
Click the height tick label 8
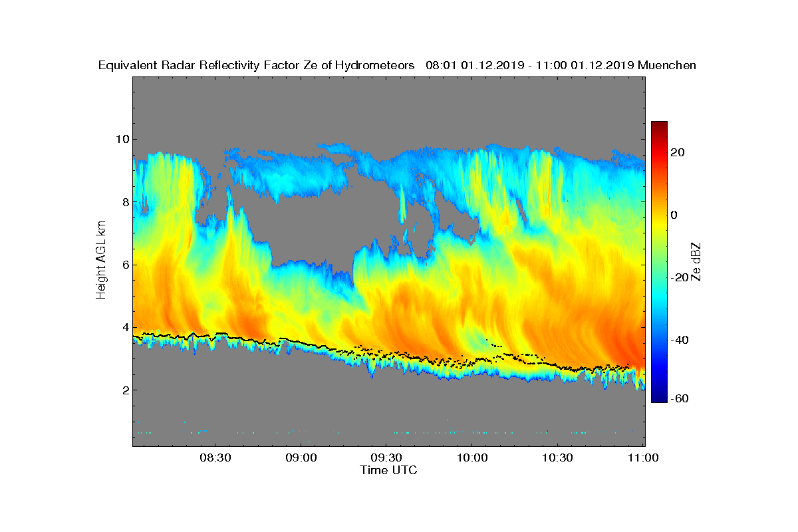coord(124,201)
